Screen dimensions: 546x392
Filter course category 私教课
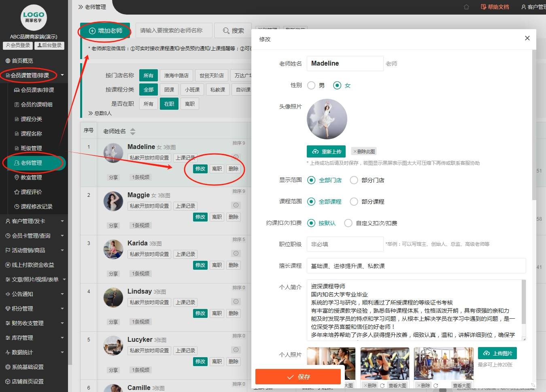point(218,89)
